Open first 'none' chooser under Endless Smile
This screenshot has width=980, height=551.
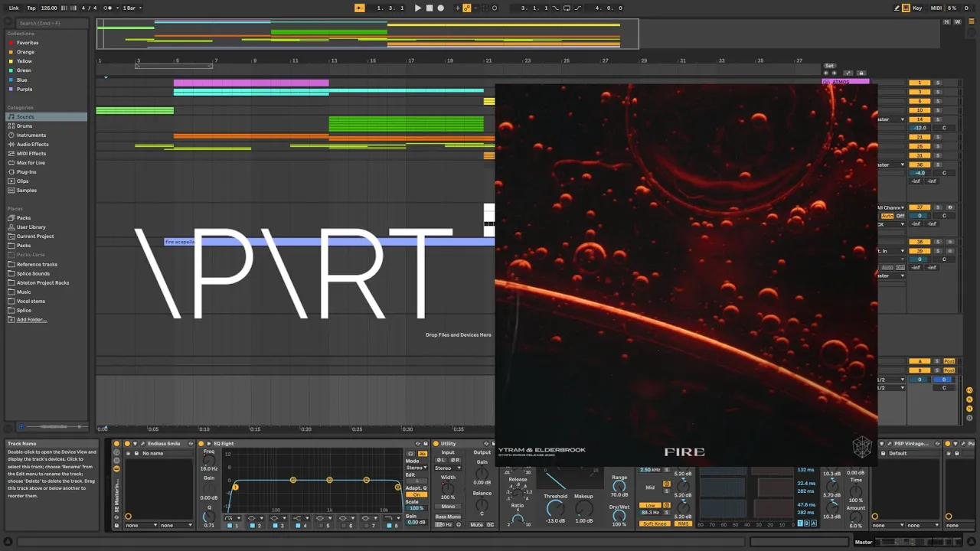pyautogui.click(x=140, y=526)
